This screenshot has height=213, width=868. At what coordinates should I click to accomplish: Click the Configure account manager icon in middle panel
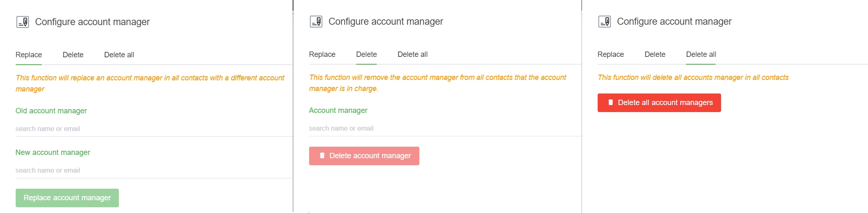tap(316, 21)
